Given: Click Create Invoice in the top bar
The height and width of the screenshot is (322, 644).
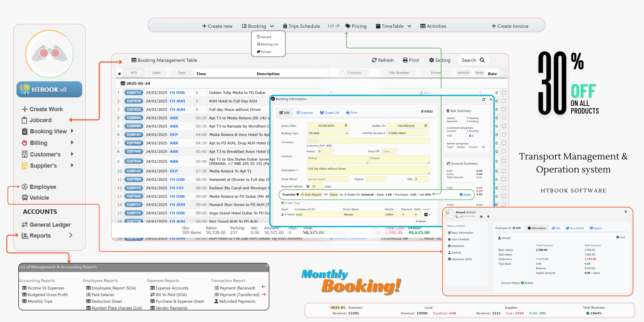Looking at the screenshot, I should [510, 26].
